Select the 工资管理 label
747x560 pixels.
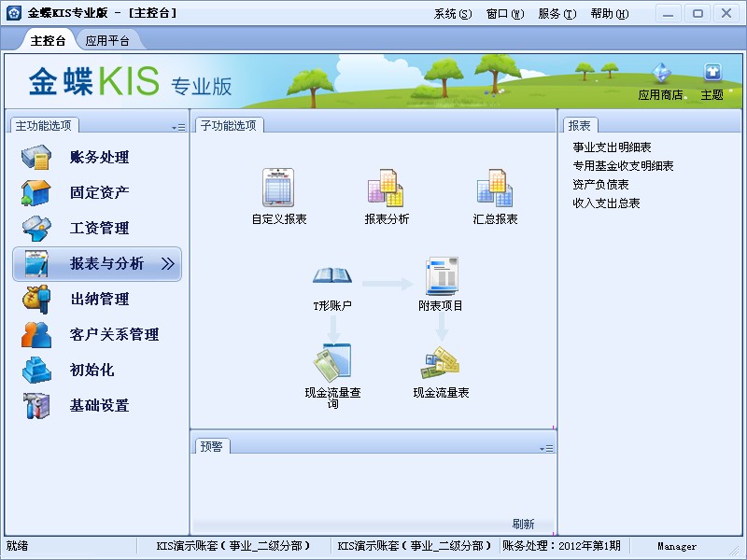click(x=99, y=228)
